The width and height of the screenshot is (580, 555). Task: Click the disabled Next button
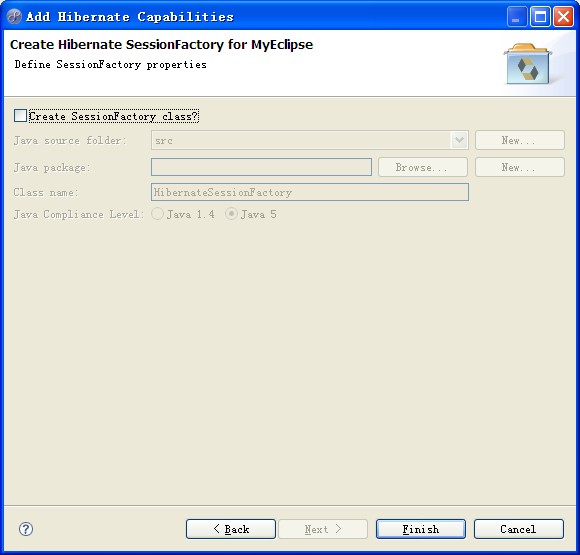pyautogui.click(x=323, y=529)
